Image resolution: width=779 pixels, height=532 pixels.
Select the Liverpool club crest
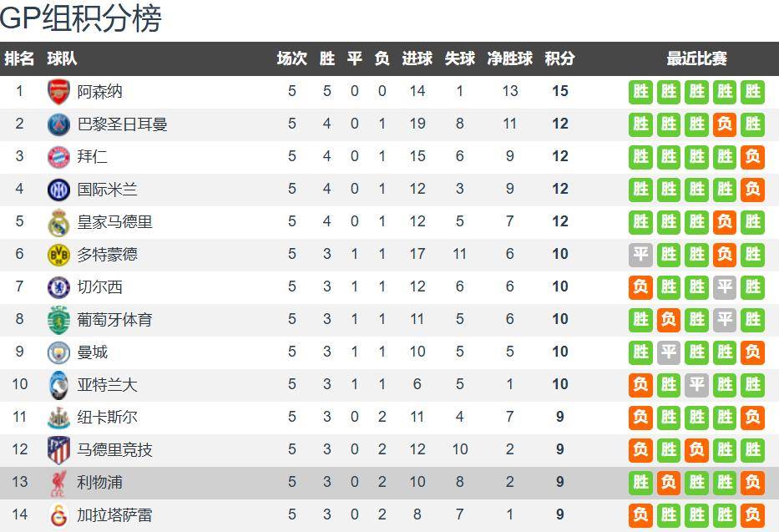pos(58,482)
